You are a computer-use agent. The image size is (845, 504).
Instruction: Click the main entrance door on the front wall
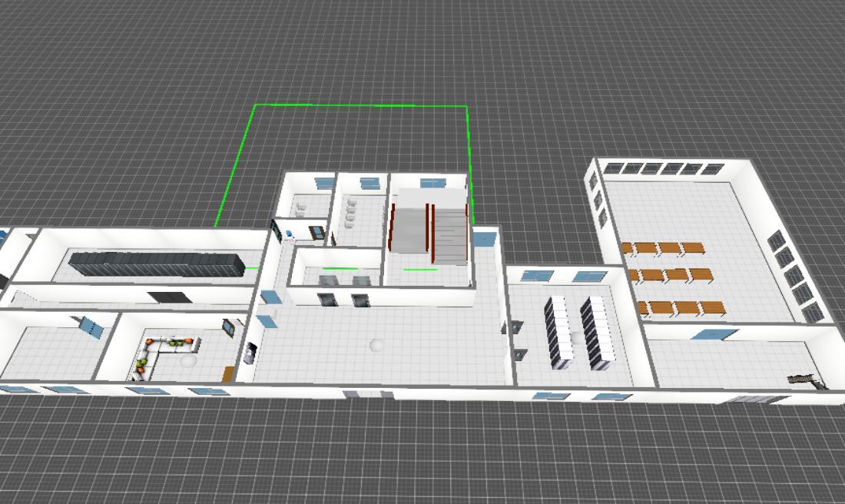[x=369, y=395]
